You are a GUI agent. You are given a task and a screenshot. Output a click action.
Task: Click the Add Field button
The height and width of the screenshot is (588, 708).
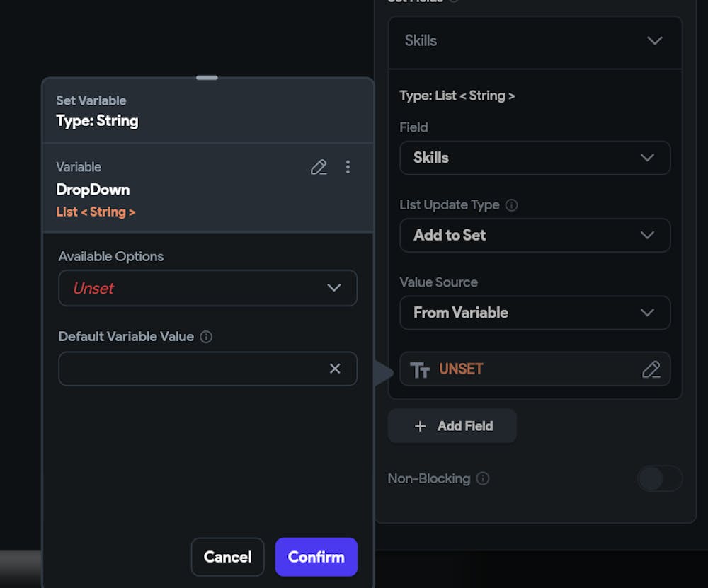coord(452,426)
